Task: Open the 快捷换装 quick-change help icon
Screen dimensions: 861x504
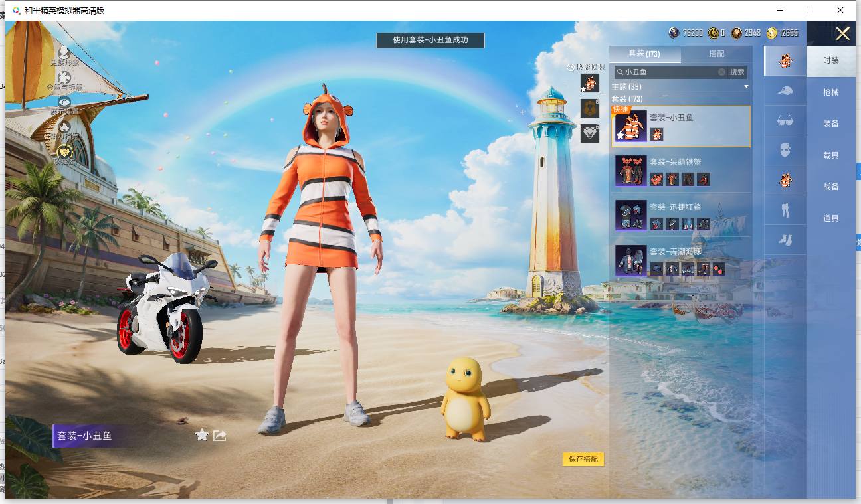Action: pyautogui.click(x=570, y=68)
